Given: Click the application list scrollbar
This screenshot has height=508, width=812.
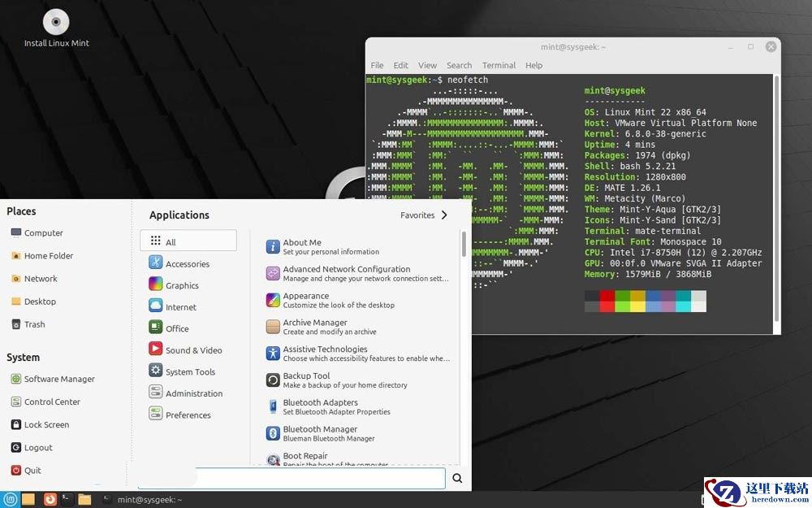Looking at the screenshot, I should pos(464,244).
